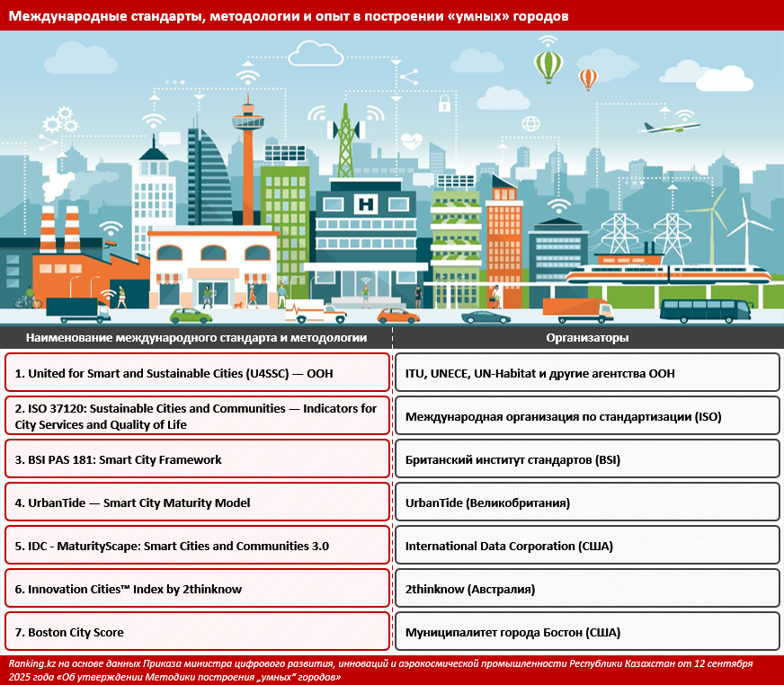The height and width of the screenshot is (685, 784).
Task: Click the Boston City Score entry
Action: coord(196,632)
